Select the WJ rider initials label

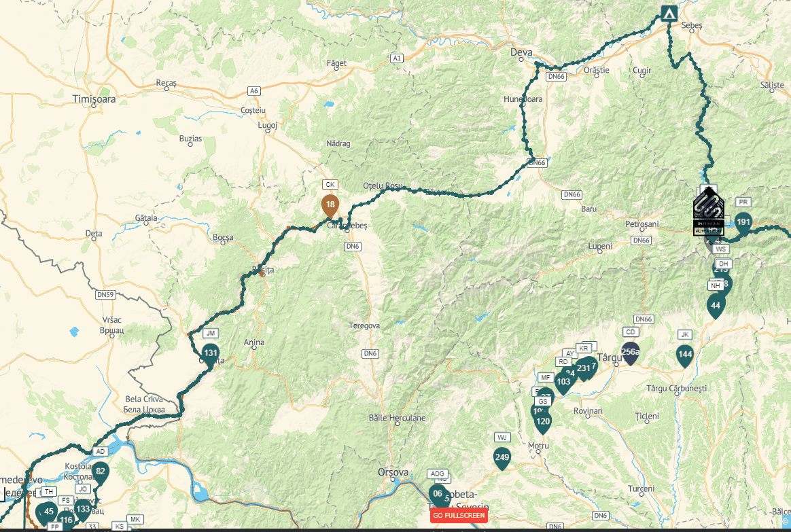(502, 437)
